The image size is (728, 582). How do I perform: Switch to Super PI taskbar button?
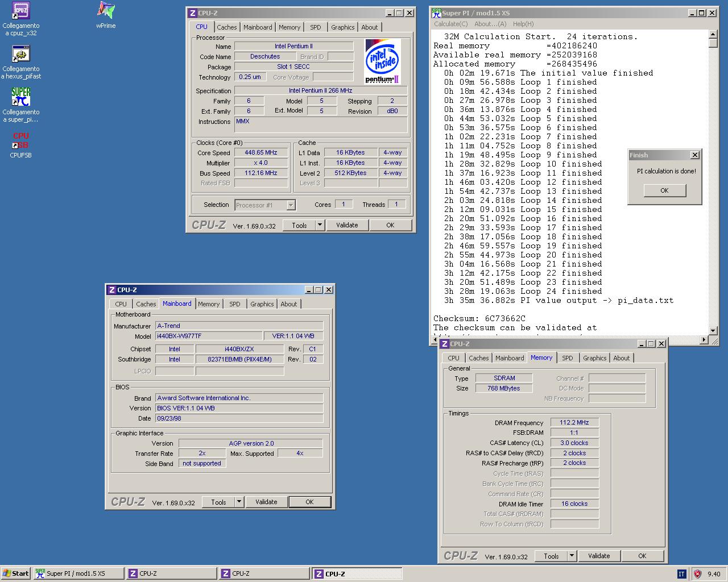[x=78, y=573]
